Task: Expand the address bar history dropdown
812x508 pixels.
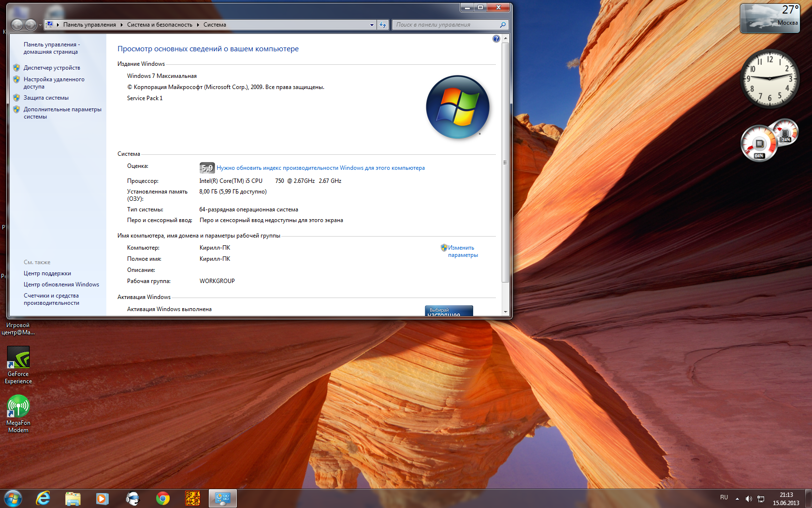Action: [x=372, y=25]
